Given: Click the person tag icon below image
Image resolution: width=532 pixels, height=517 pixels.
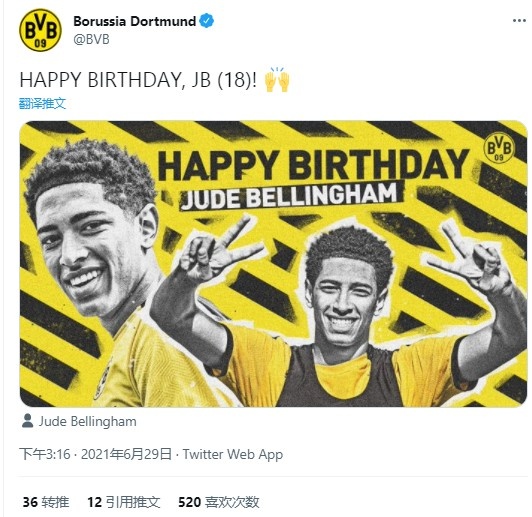Looking at the screenshot, I should (x=27, y=421).
